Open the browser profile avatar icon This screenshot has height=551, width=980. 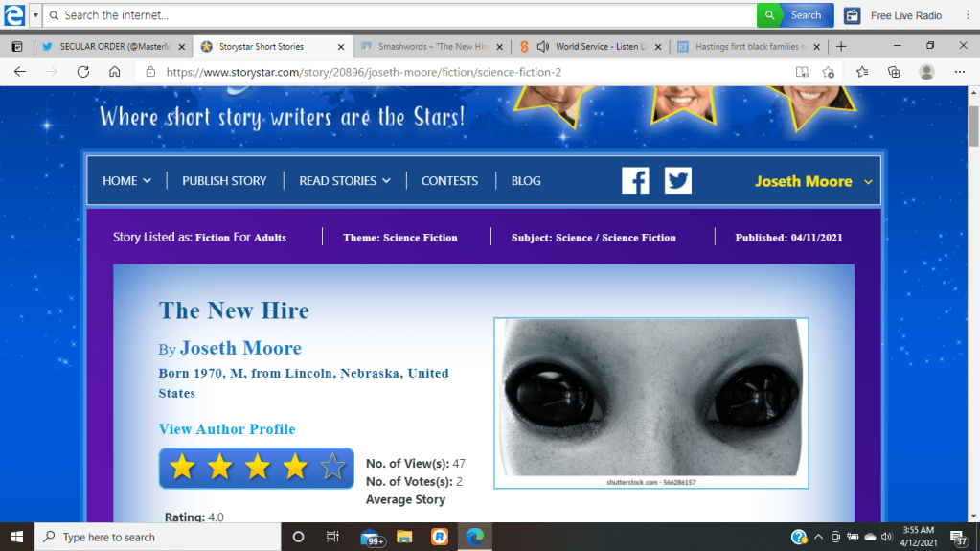coord(926,72)
